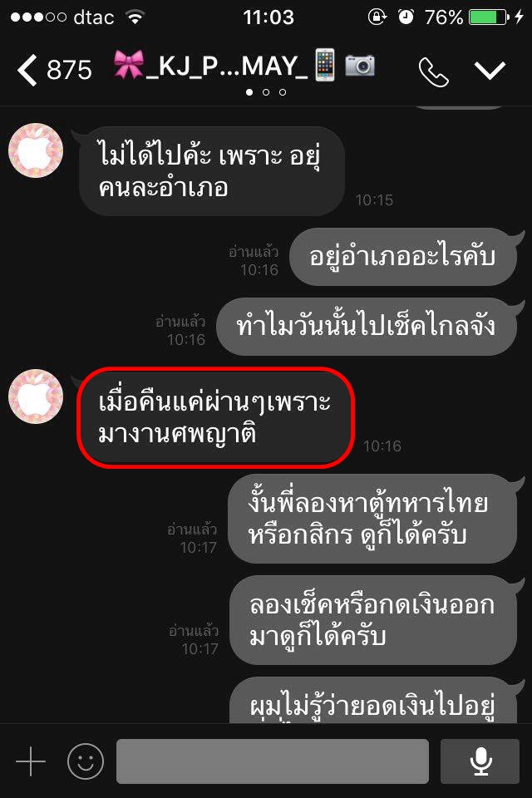Viewport: 532px width, 798px height.
Task: Select the red-outlined message bubble
Action: [x=215, y=417]
